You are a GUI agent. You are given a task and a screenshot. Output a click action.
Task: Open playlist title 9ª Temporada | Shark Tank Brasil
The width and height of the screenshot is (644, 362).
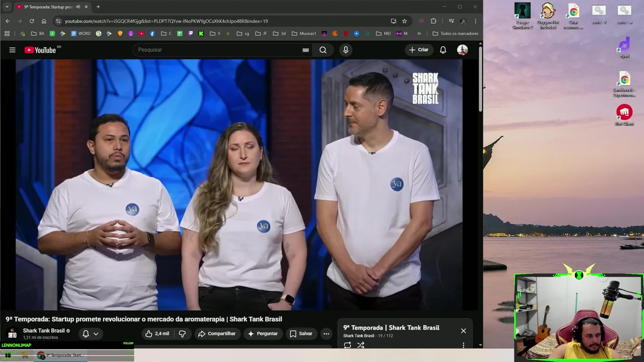(x=391, y=328)
